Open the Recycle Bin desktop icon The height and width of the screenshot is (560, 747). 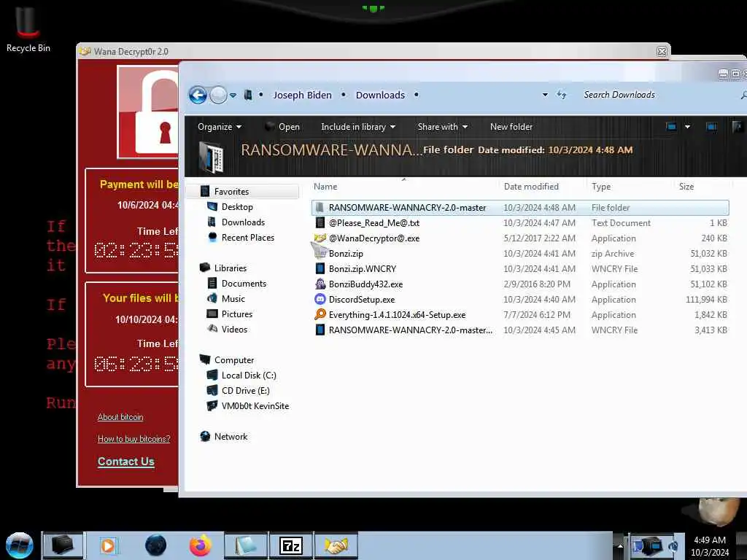(28, 28)
